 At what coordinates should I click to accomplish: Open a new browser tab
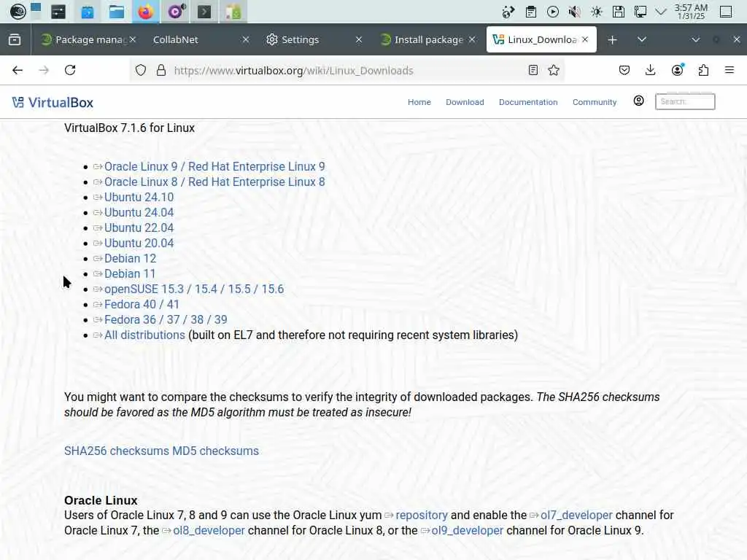pos(613,39)
